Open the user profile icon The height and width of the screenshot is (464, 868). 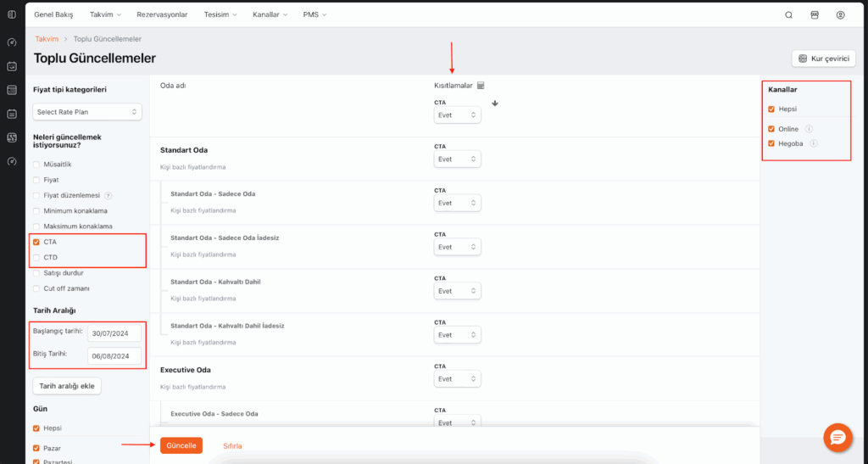tap(840, 15)
